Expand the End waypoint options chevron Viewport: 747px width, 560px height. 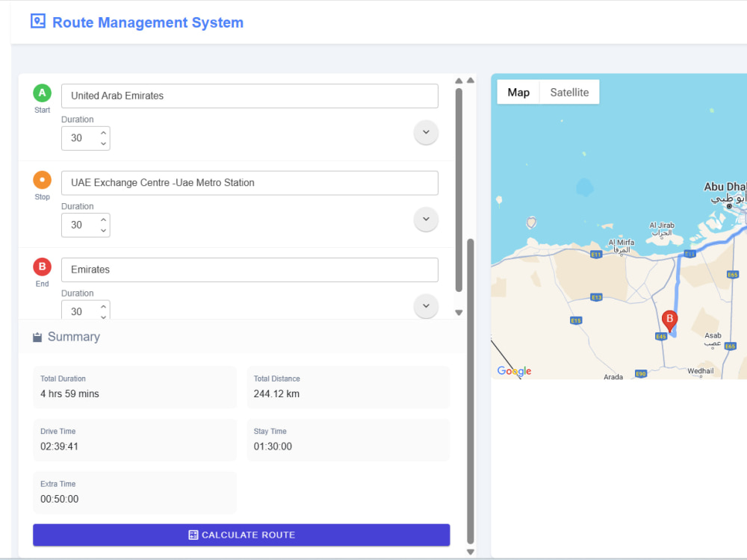(x=426, y=306)
